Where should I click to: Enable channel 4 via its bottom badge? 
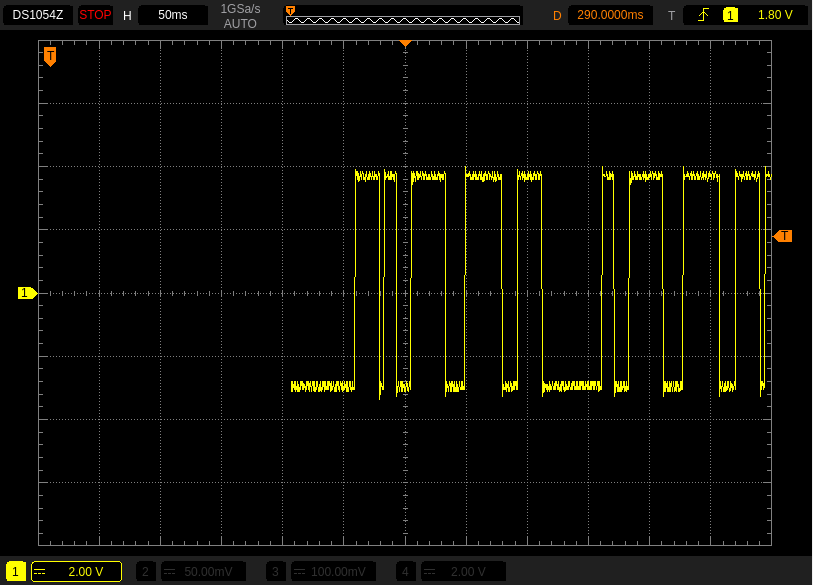tap(405, 572)
